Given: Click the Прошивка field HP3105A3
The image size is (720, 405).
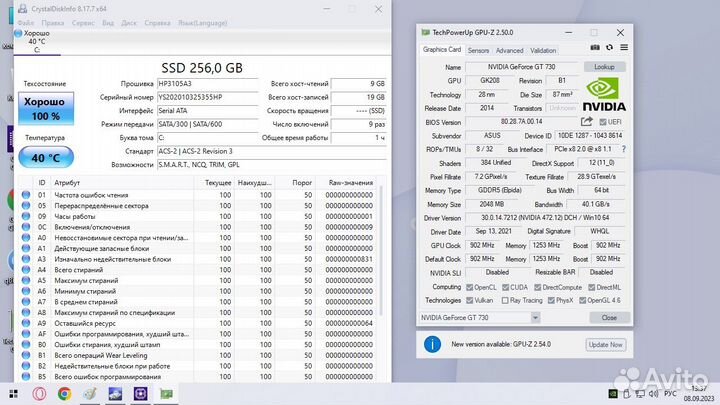Looking at the screenshot, I should [x=208, y=84].
